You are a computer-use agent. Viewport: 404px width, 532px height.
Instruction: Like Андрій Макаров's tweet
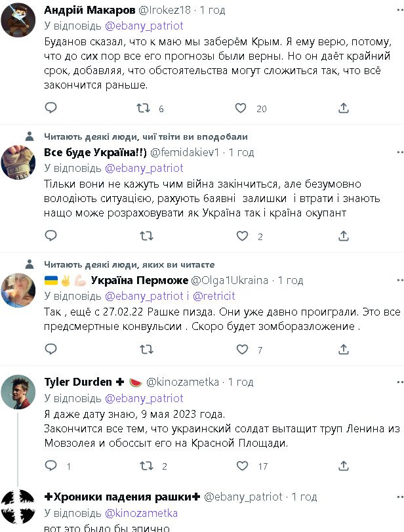(x=241, y=108)
